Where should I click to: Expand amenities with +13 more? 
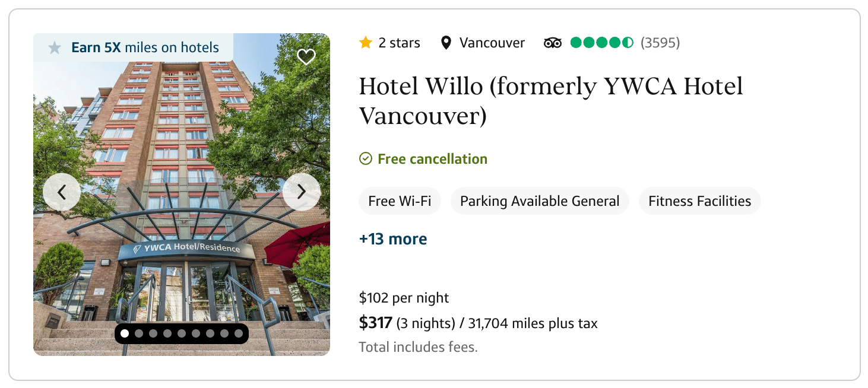click(x=393, y=239)
